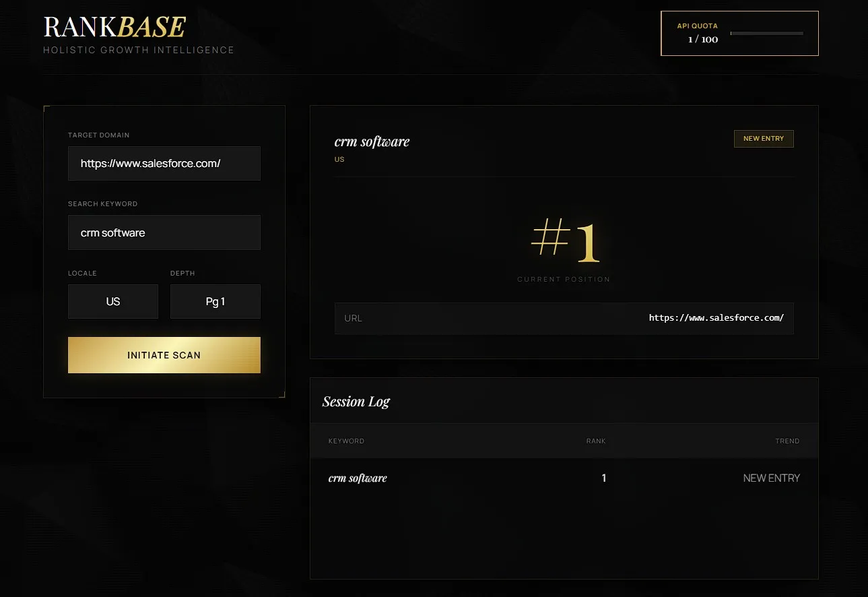Sort by the Rank column header
Image resolution: width=868 pixels, height=597 pixels.
[595, 441]
